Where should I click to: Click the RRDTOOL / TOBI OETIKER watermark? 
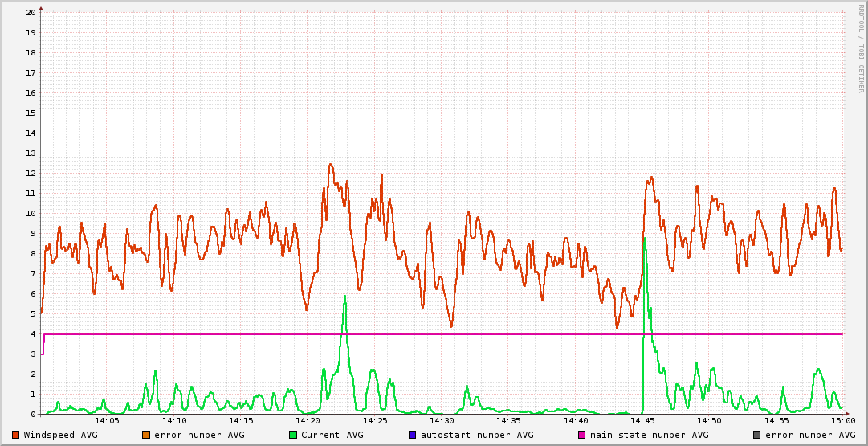click(x=860, y=48)
